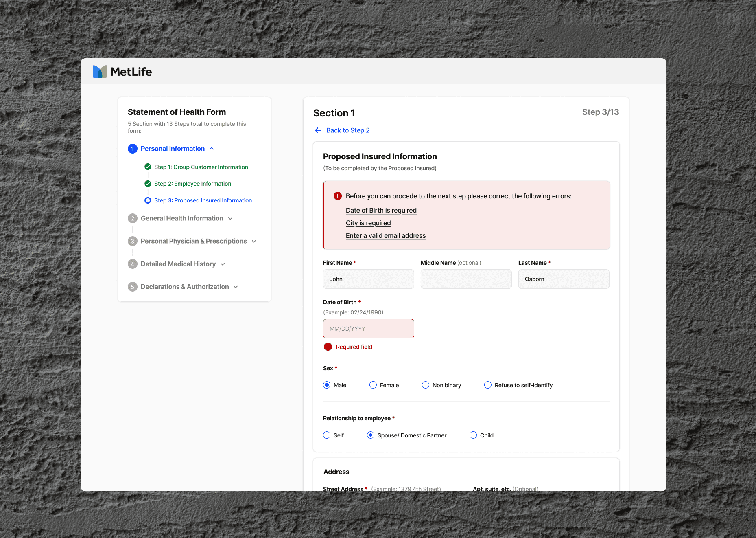
Task: Click the Address section heading
Action: pos(336,472)
